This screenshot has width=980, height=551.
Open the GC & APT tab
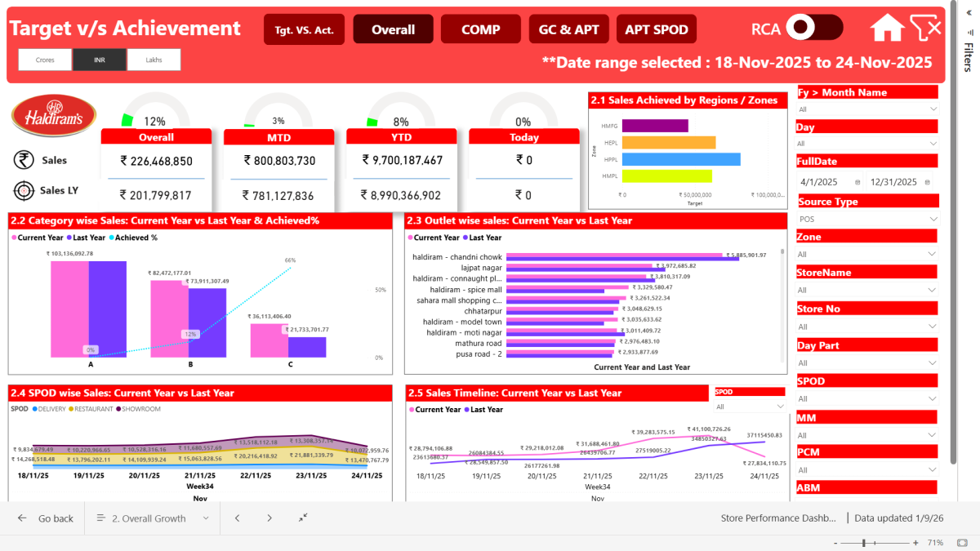(x=568, y=29)
